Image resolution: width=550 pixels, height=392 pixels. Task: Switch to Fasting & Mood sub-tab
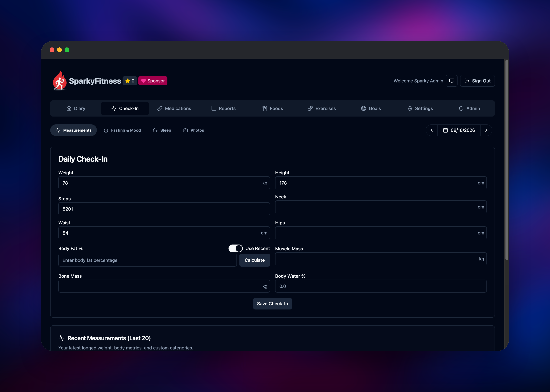[x=122, y=130]
